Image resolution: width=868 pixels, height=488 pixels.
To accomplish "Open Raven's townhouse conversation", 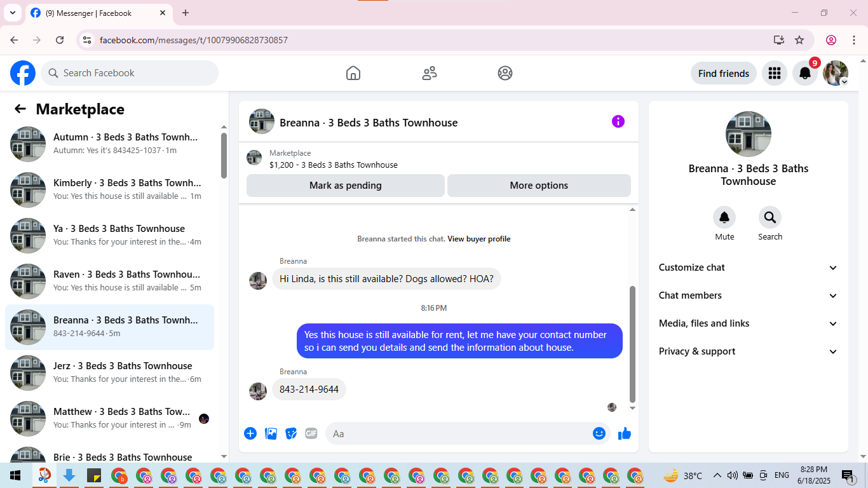I will pyautogui.click(x=109, y=281).
